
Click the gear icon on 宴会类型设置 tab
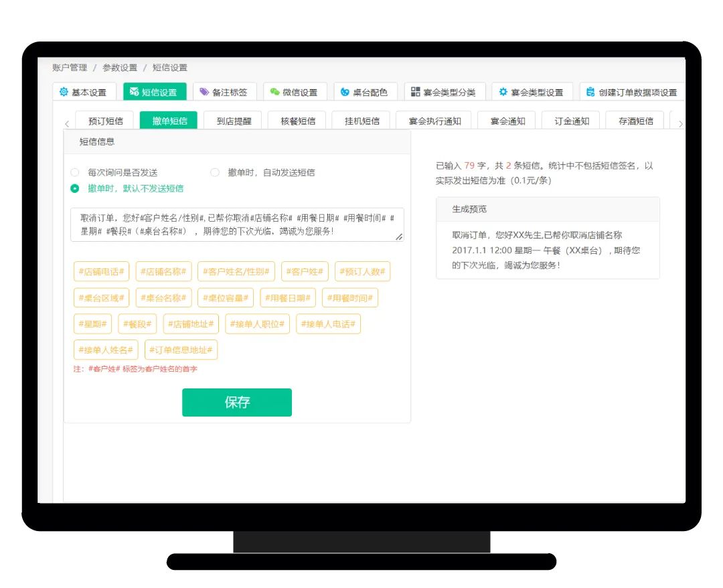[503, 92]
